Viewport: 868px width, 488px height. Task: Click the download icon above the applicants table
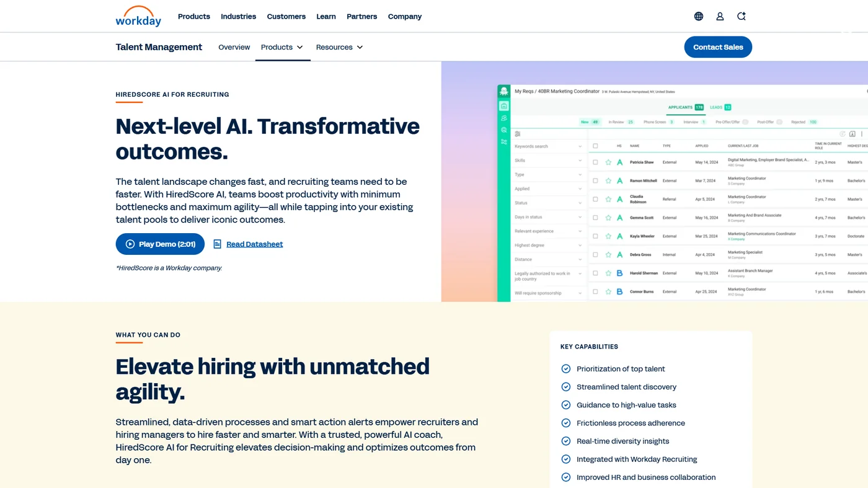point(852,134)
